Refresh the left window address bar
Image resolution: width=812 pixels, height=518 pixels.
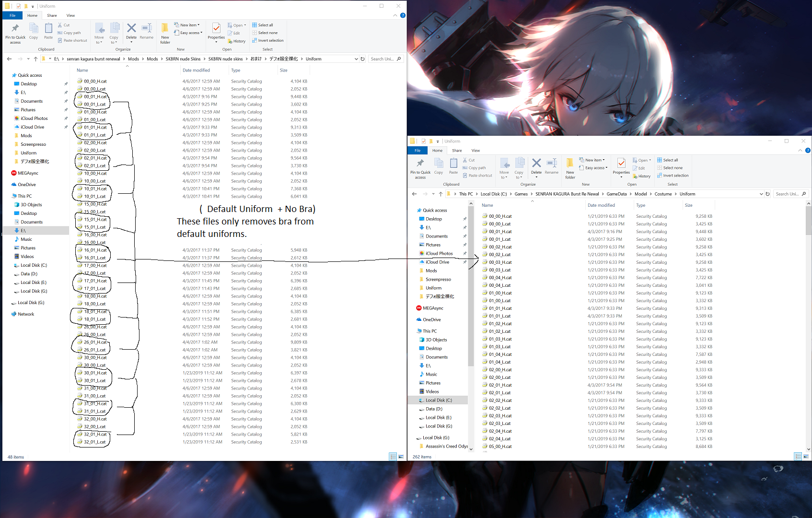362,59
